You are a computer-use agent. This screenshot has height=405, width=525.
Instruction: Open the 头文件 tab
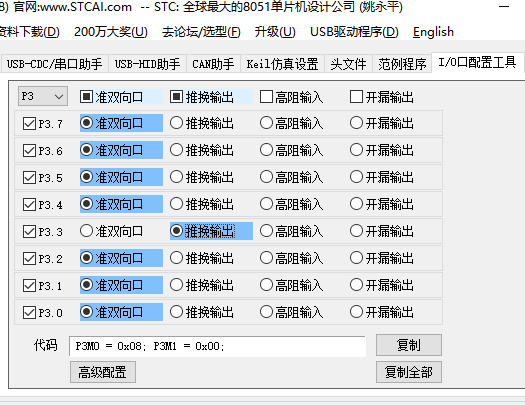coord(348,64)
